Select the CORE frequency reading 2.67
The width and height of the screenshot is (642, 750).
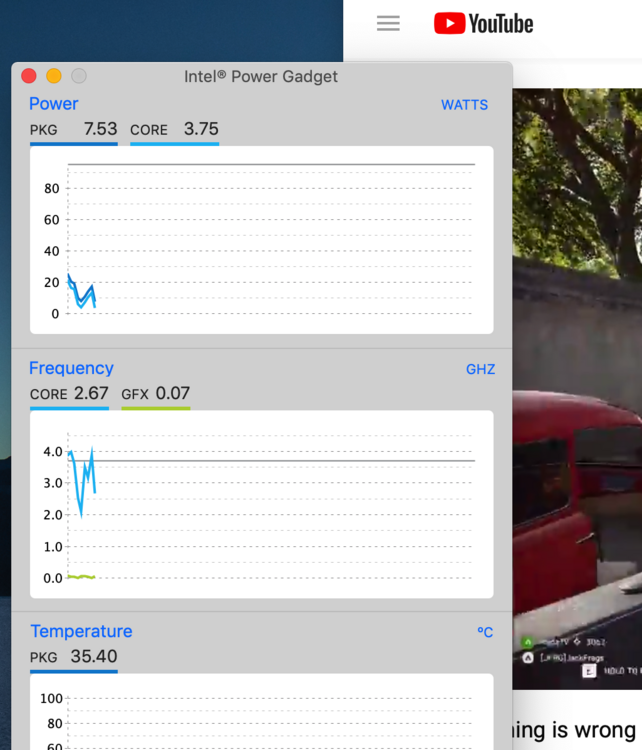pyautogui.click(x=91, y=393)
